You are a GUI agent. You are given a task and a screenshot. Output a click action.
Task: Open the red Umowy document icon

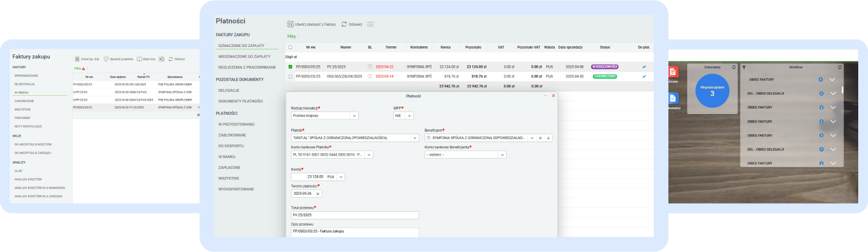(x=673, y=72)
